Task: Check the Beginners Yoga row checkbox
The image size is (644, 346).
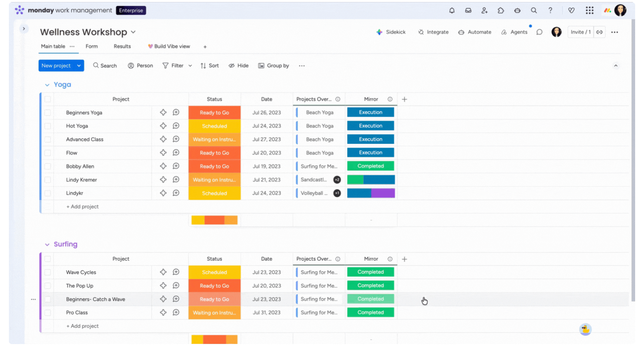Action: [x=47, y=113]
